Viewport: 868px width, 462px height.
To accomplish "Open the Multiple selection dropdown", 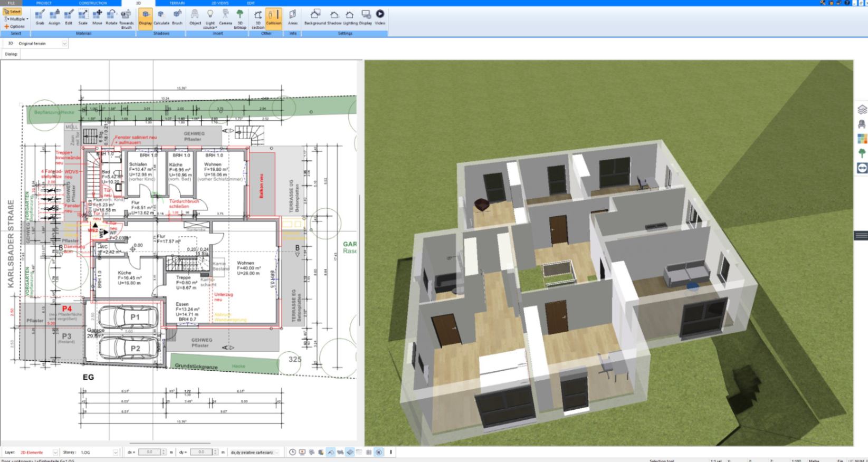I will [x=16, y=19].
